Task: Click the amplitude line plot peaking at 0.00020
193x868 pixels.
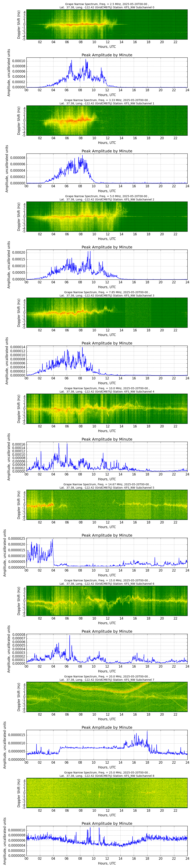Action: (107, 264)
